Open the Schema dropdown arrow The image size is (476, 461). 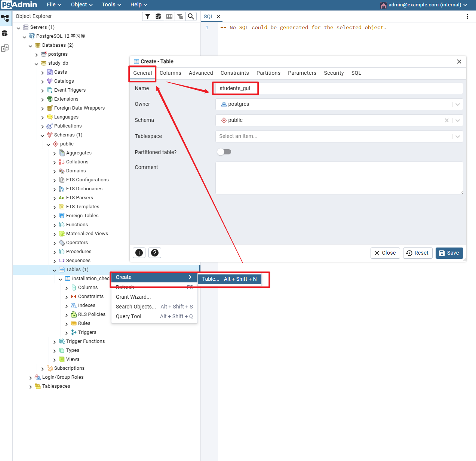[x=458, y=120]
